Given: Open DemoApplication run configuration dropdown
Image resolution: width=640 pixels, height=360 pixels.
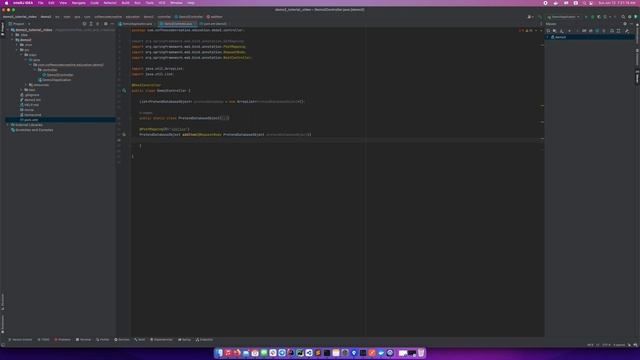Looking at the screenshot, I should [564, 17].
